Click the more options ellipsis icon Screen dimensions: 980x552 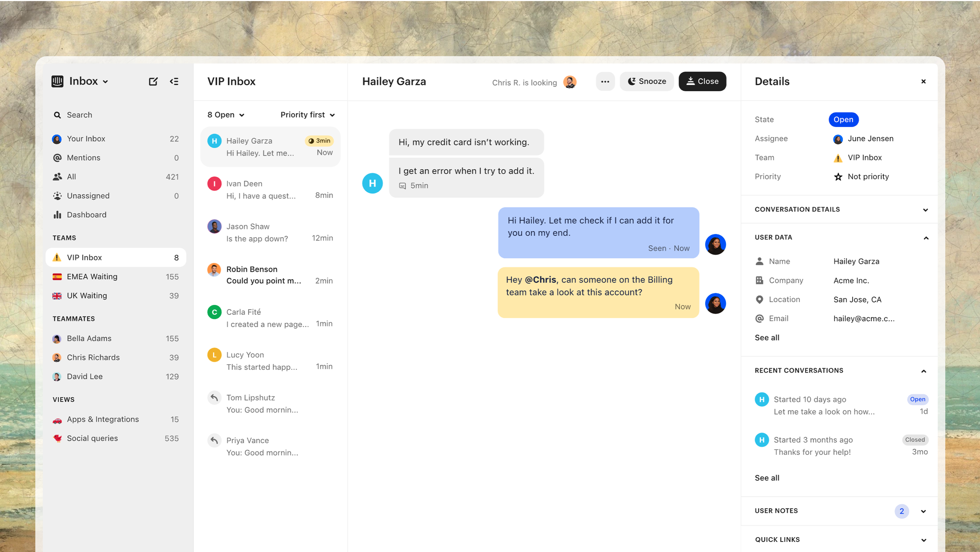pos(605,81)
